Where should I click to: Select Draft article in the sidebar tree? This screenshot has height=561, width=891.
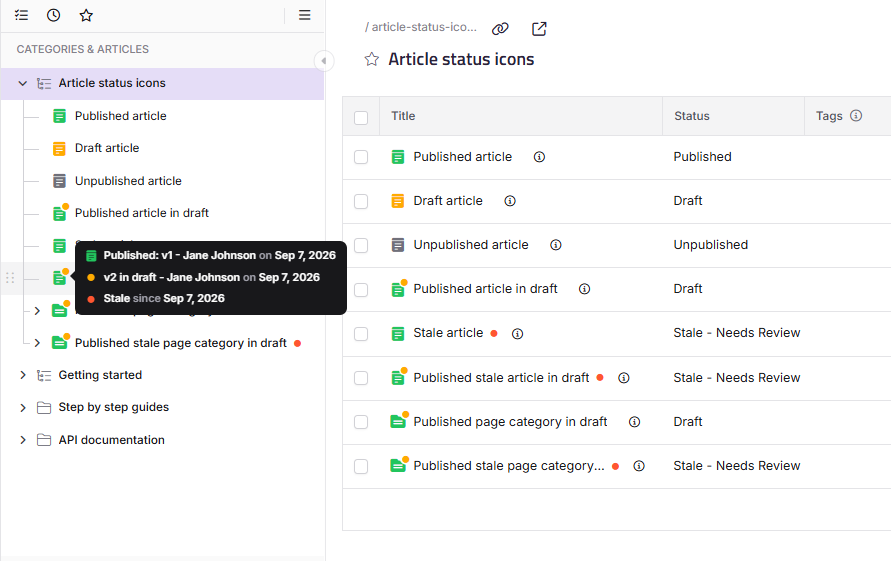coord(107,148)
